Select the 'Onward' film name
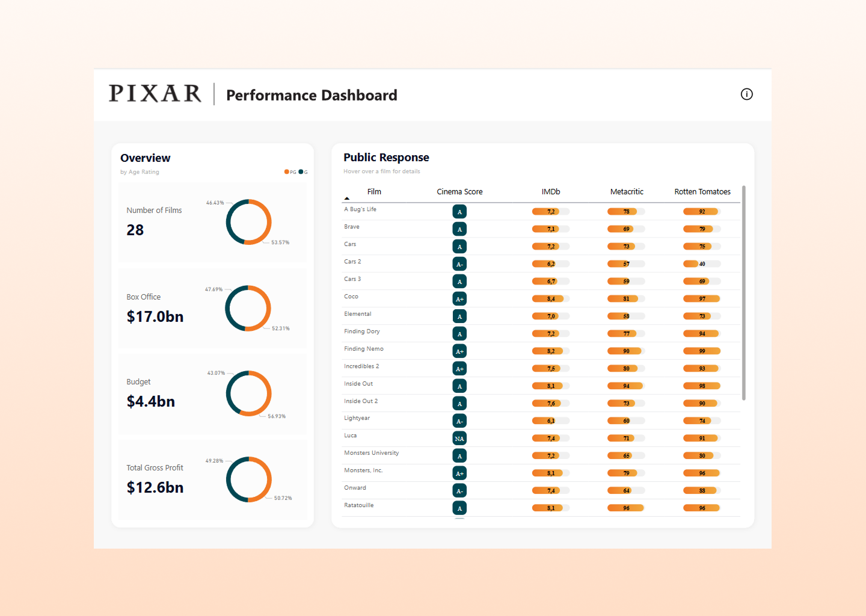Image resolution: width=866 pixels, height=616 pixels. 355,488
